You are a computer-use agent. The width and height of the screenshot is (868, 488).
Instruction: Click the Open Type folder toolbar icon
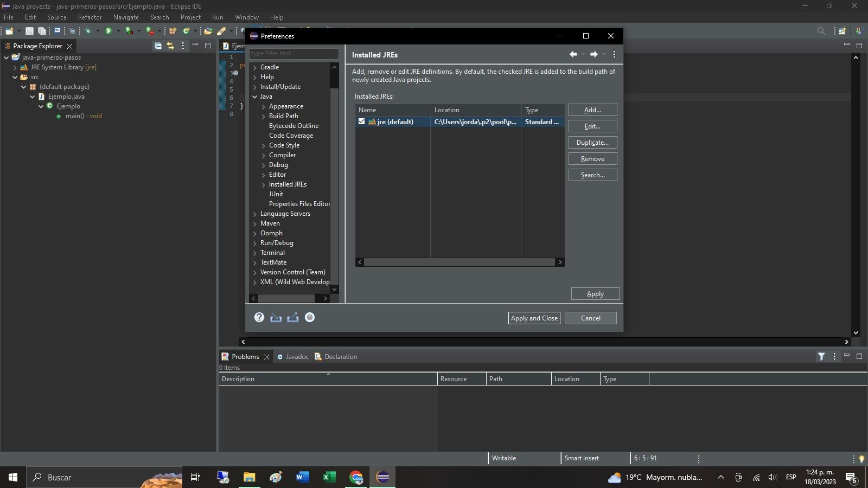tap(208, 31)
